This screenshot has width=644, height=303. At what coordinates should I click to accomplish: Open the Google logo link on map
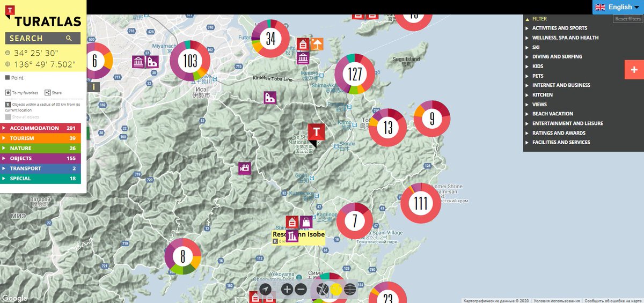(14, 299)
